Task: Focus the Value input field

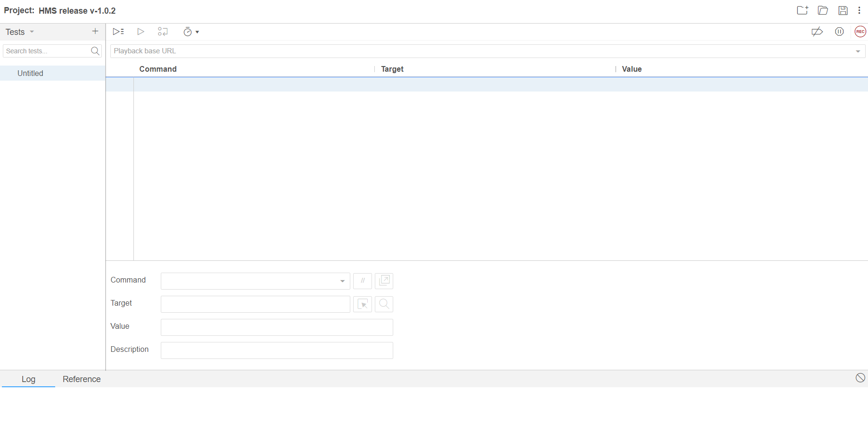Action: [x=277, y=327]
